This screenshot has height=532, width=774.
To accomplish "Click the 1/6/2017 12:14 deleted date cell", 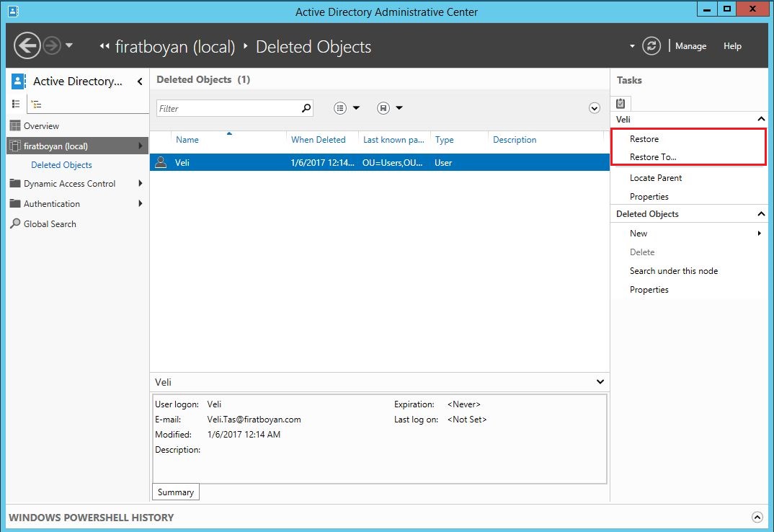I will 322,162.
